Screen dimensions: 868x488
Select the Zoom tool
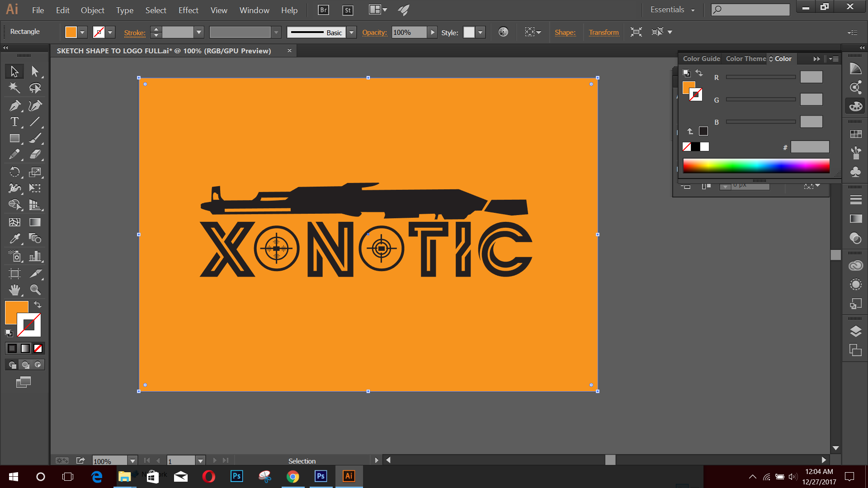tap(35, 290)
